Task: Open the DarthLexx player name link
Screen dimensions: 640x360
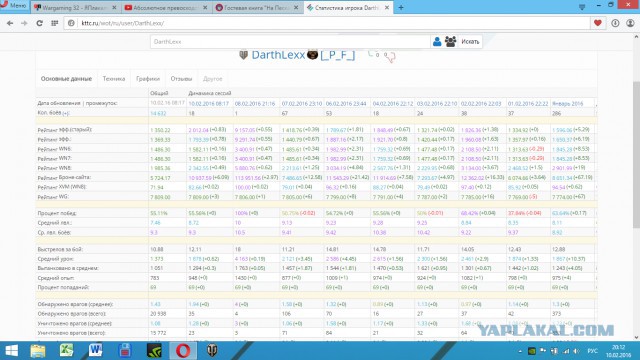Action: (278, 55)
